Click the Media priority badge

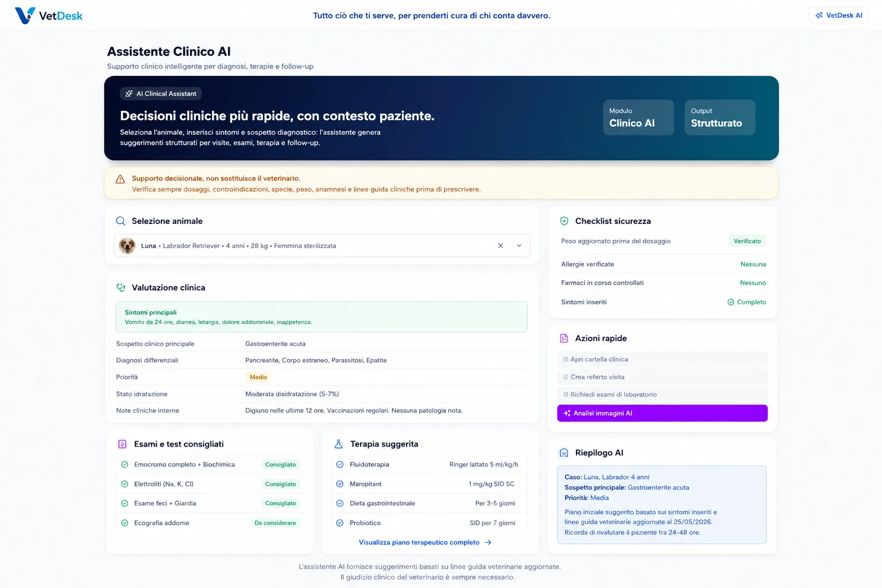(x=258, y=377)
